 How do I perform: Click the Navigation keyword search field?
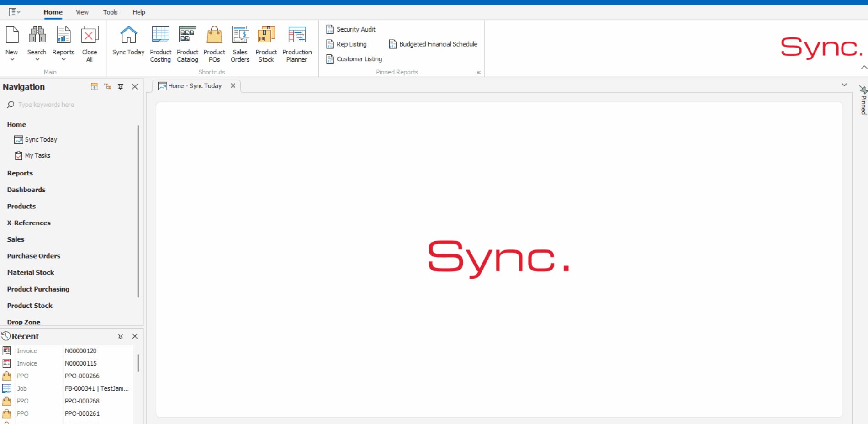coord(71,105)
